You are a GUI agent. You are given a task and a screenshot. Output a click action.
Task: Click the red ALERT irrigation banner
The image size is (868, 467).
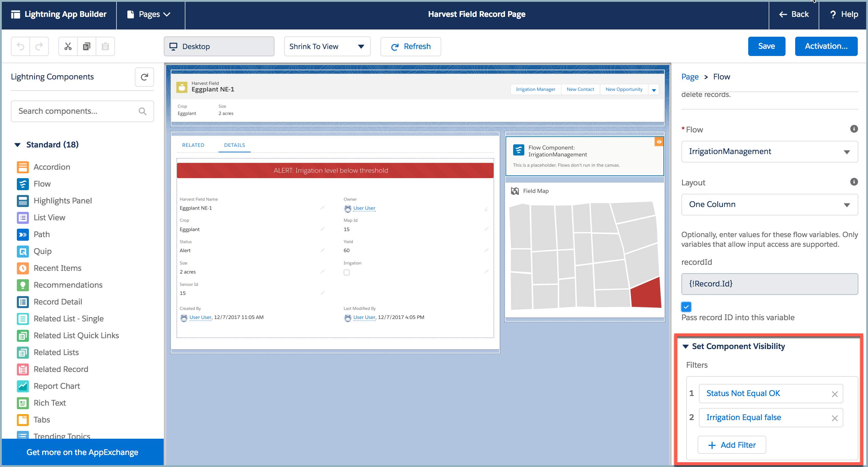(335, 171)
